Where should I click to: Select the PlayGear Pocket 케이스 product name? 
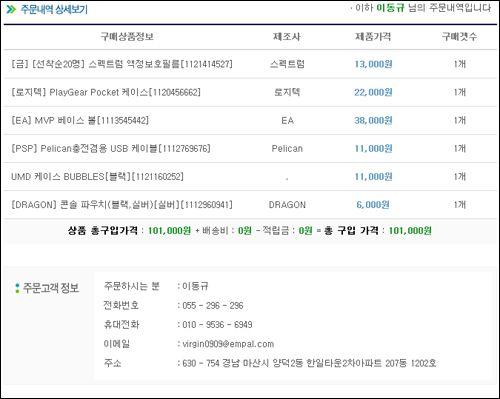point(106,92)
